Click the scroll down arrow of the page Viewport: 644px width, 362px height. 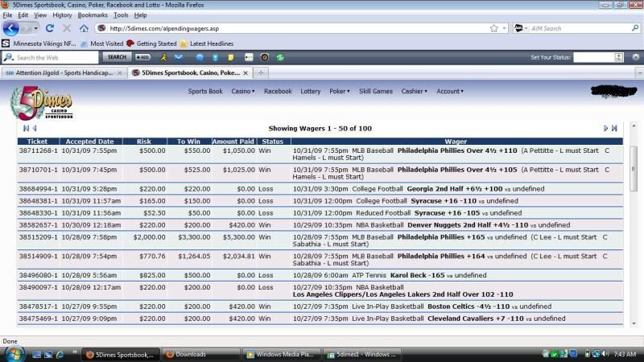click(x=634, y=323)
